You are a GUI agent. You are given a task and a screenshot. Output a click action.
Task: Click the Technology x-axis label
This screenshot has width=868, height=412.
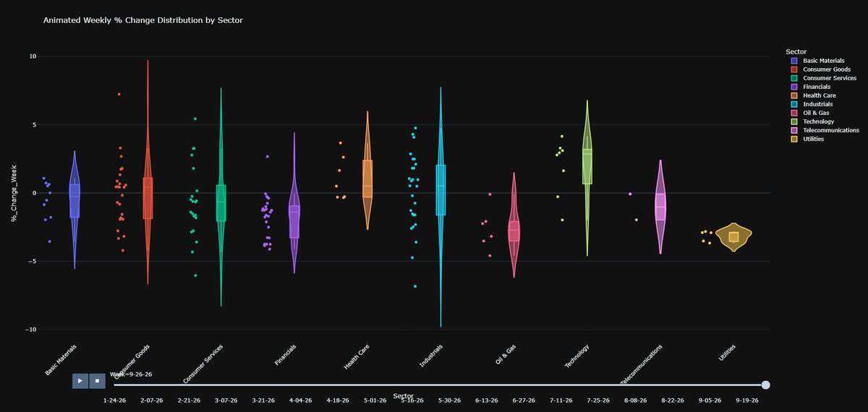(x=577, y=357)
